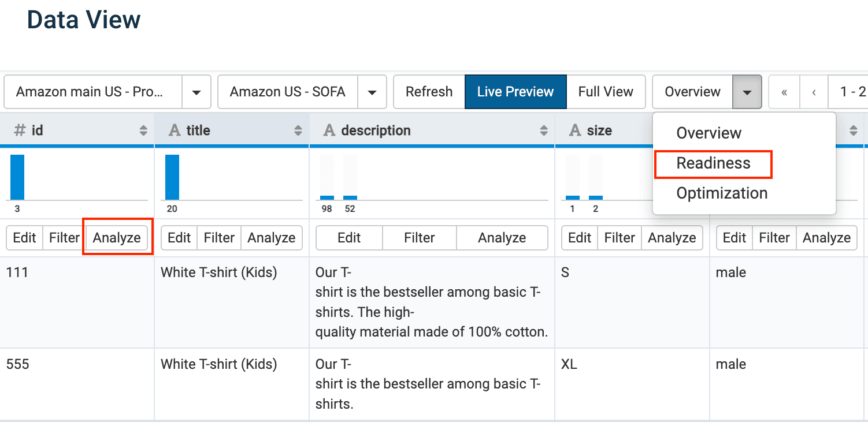Click the size histogram bar labeled 2
The image size is (868, 426).
596,197
